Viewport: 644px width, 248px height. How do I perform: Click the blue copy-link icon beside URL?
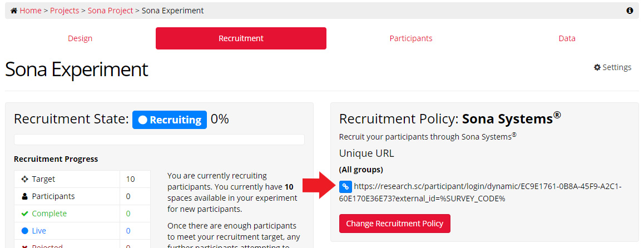(x=345, y=186)
